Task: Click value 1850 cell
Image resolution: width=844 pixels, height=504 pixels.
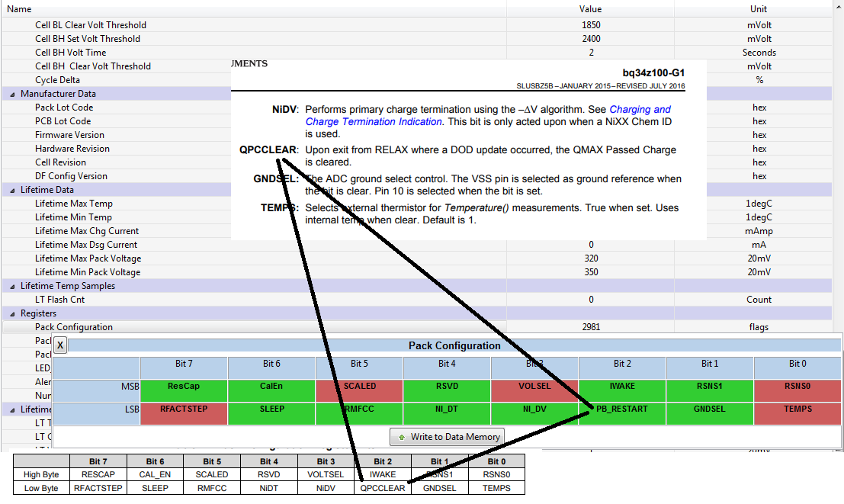Action: click(x=590, y=24)
